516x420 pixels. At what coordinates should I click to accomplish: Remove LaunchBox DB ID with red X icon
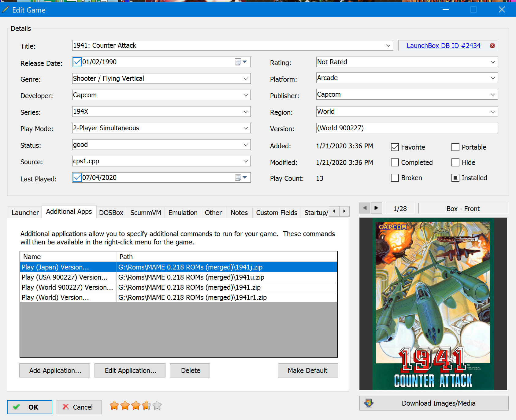click(x=492, y=46)
